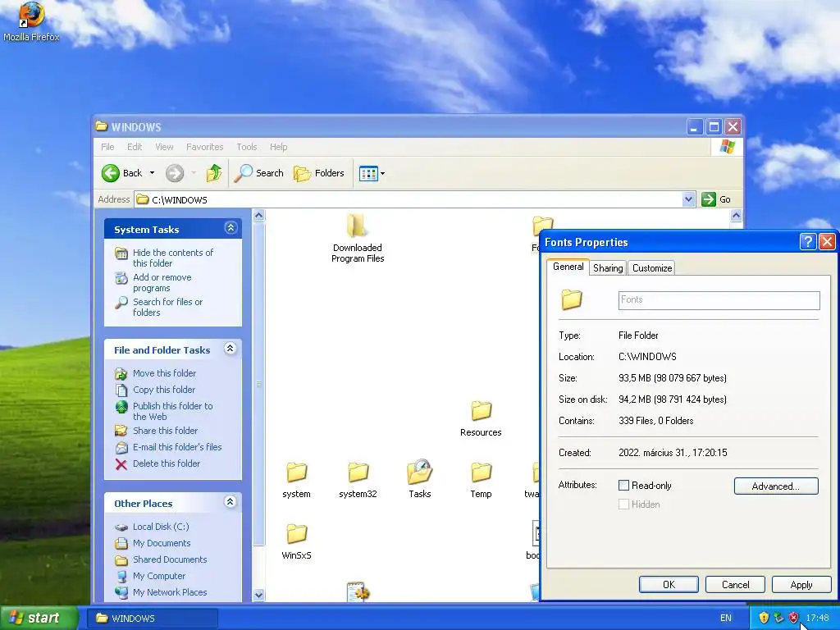Open the Edit menu
The width and height of the screenshot is (840, 630).
point(135,147)
